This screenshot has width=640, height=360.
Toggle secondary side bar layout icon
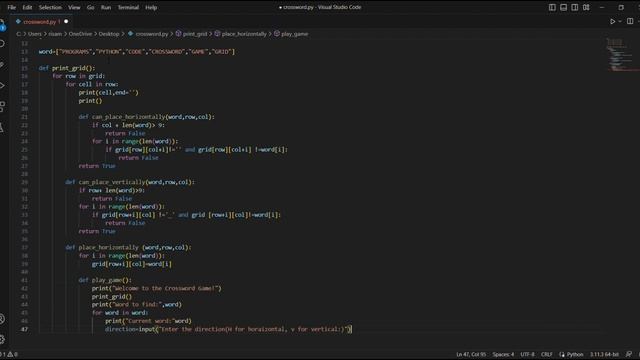(x=574, y=7)
